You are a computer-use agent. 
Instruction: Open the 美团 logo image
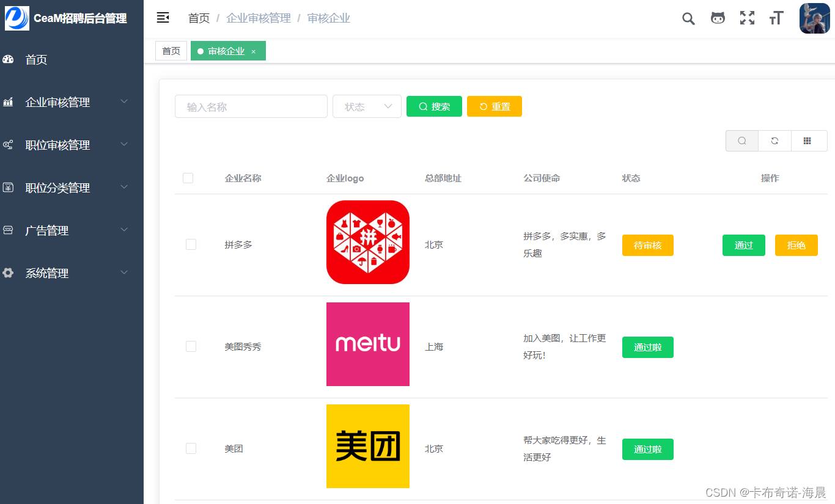point(368,446)
